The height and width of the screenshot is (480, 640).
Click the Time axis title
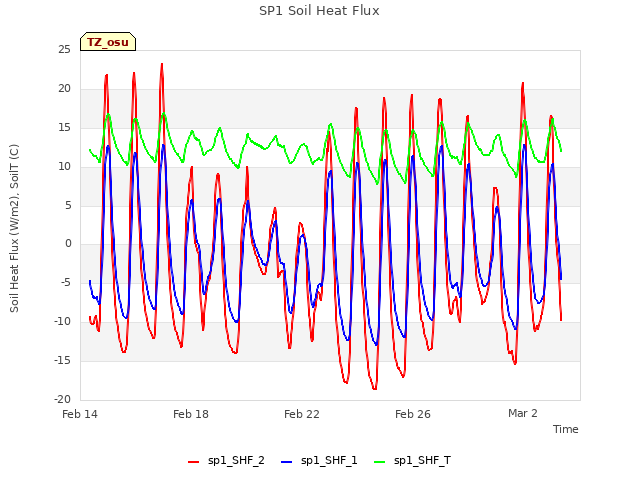[566, 429]
